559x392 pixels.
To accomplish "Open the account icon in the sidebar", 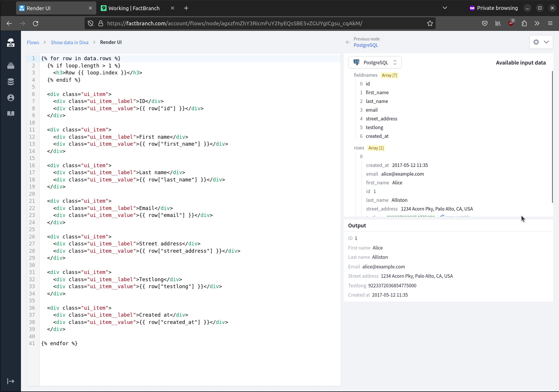I will coord(11,98).
